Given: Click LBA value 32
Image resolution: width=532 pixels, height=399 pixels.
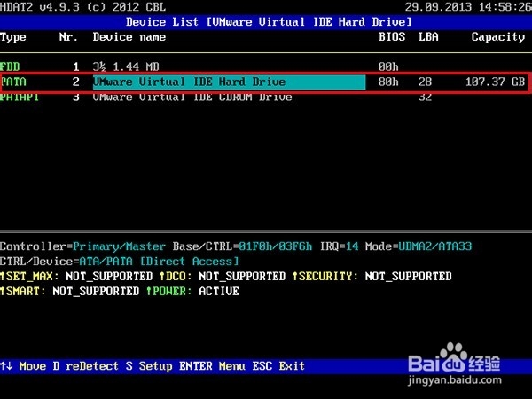Looking at the screenshot, I should point(425,97).
